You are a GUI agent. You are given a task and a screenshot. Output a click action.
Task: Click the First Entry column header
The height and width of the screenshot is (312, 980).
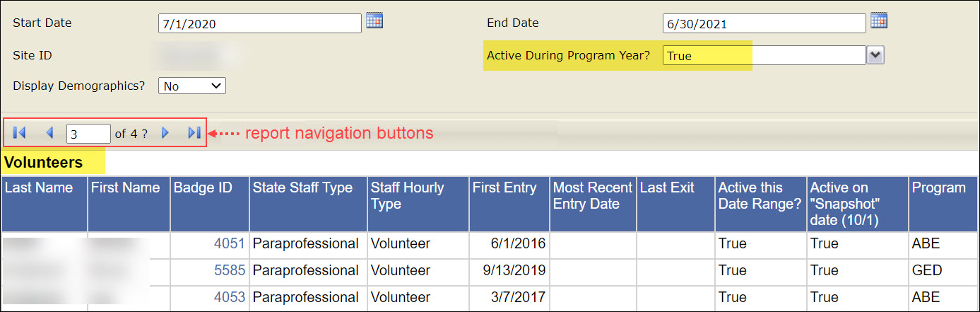click(x=504, y=188)
